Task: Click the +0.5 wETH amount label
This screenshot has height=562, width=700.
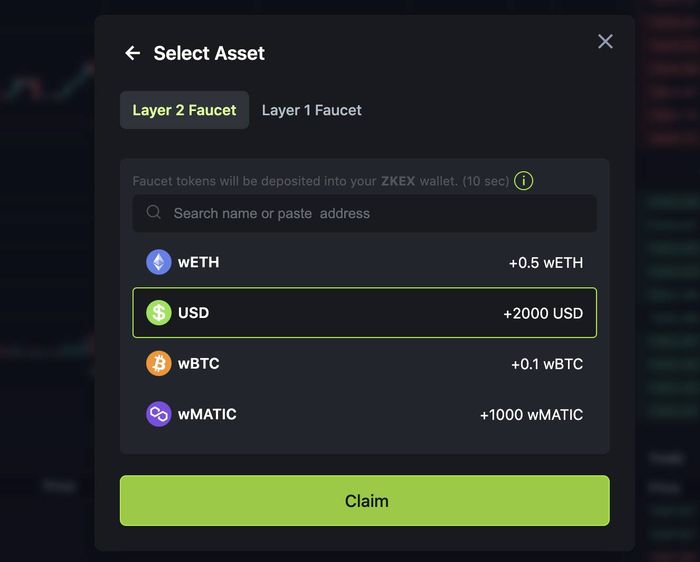Action: point(546,262)
